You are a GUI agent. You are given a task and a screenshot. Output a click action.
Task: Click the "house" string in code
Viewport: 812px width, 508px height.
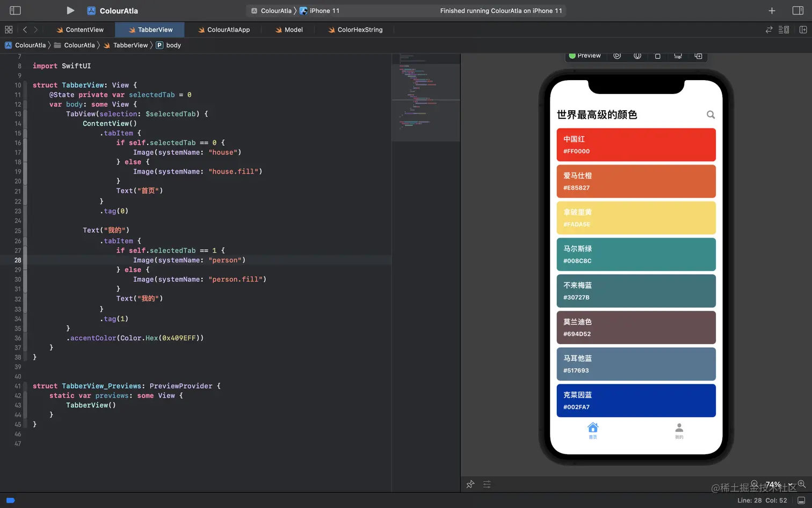223,153
